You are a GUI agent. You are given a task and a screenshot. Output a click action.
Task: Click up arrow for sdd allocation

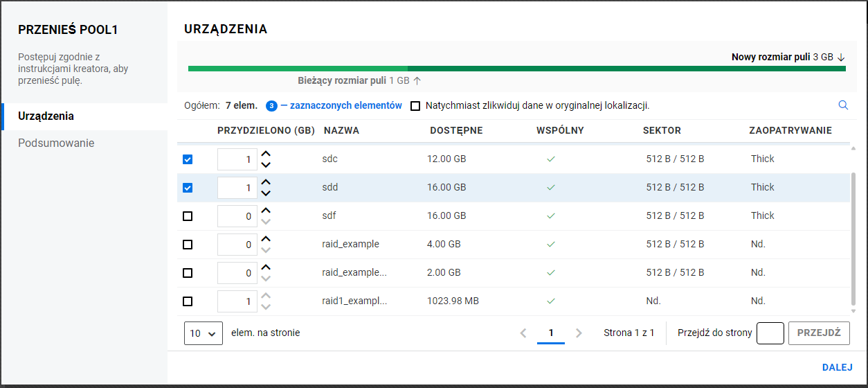[266, 183]
